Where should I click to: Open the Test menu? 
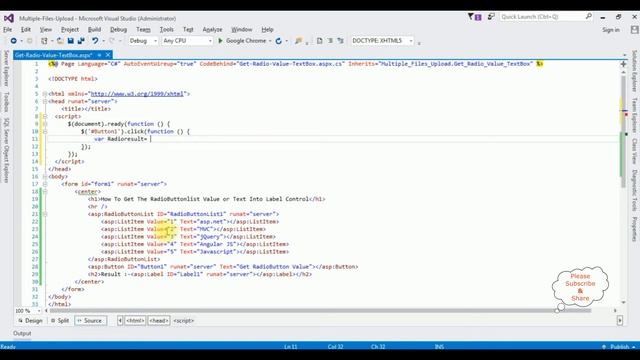pyautogui.click(x=188, y=30)
